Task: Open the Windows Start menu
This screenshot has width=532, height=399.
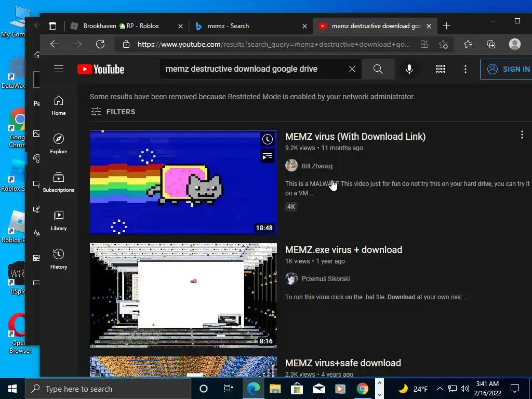Action: coord(12,389)
